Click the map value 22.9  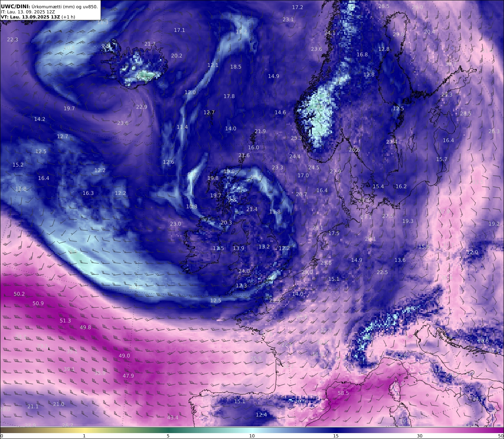click(x=142, y=107)
